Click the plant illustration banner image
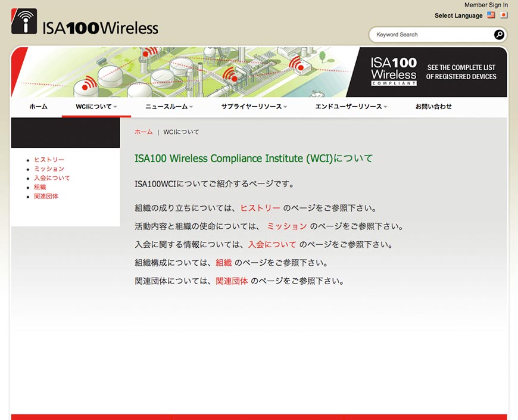 pyautogui.click(x=185, y=72)
